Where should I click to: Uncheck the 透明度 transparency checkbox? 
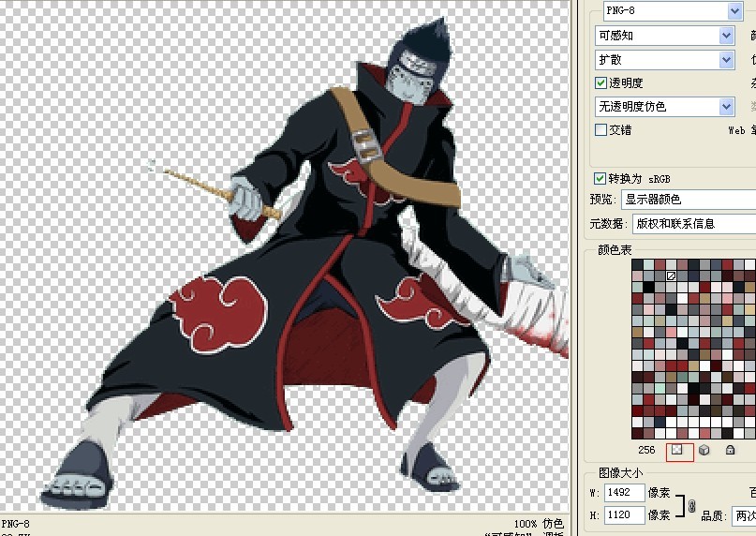coord(600,83)
